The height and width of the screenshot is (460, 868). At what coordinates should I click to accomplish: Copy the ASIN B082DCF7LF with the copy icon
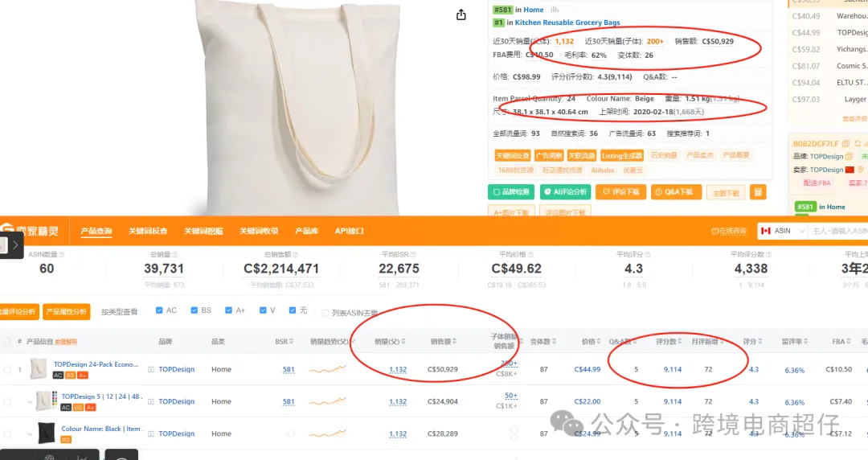pos(845,143)
